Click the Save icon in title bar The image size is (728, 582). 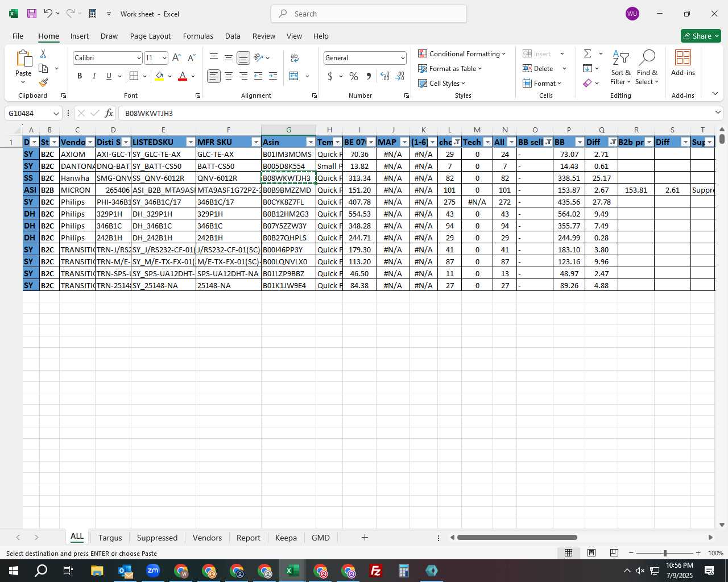click(32, 14)
